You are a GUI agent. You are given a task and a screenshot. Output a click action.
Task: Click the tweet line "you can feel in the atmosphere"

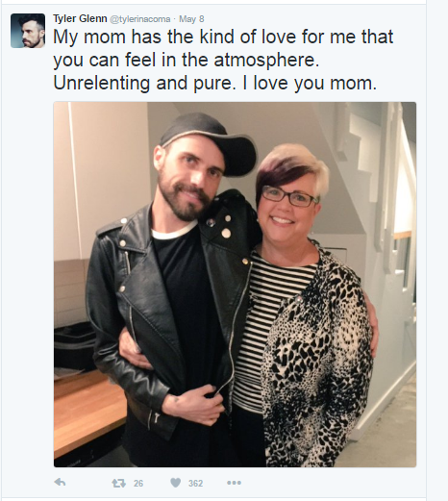tap(187, 60)
